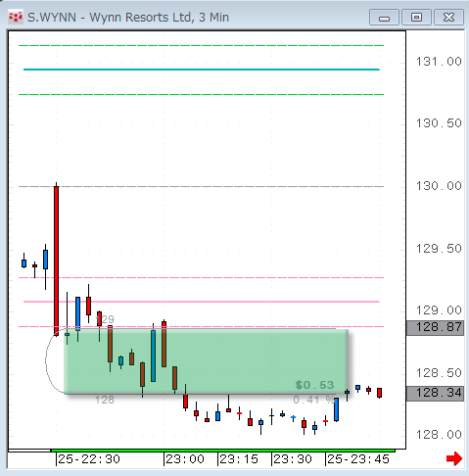Click the gray 128 label below rectangle

[x=105, y=400]
